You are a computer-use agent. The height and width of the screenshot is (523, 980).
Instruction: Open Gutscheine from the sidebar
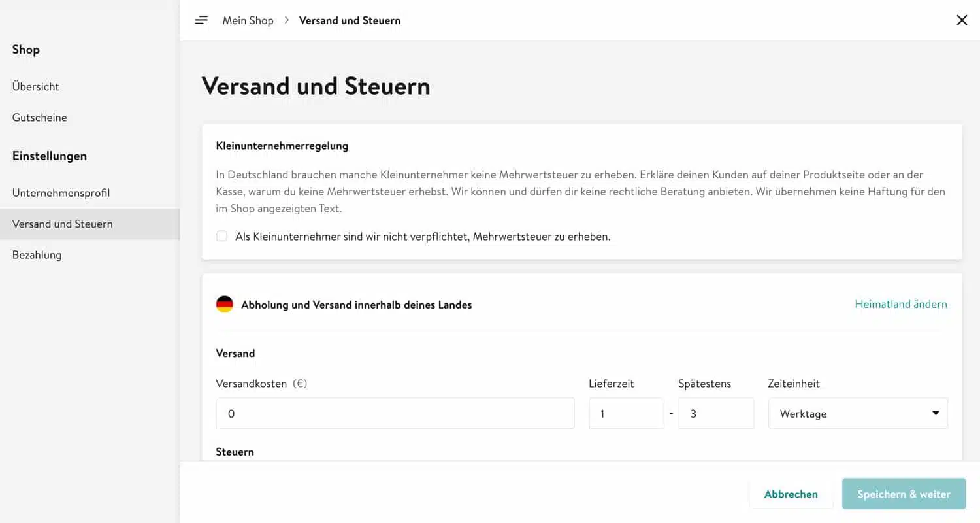click(x=39, y=117)
